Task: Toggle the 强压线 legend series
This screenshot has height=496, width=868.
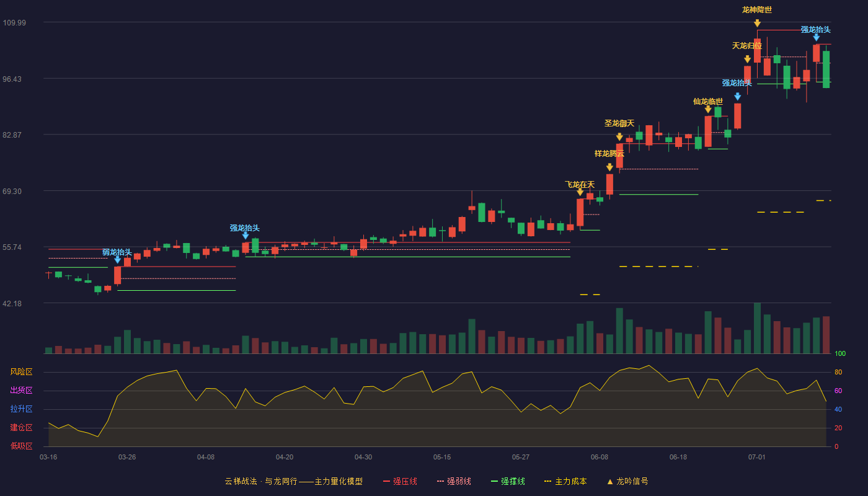Action: point(400,481)
